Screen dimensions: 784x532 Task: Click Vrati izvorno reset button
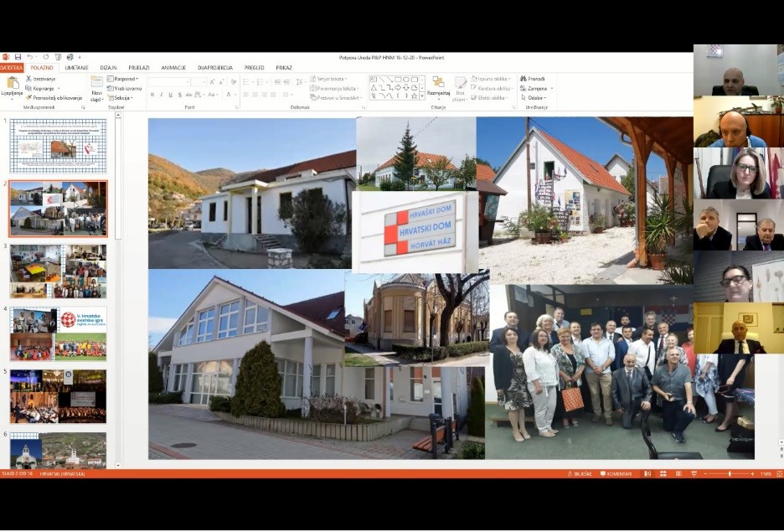pos(126,88)
